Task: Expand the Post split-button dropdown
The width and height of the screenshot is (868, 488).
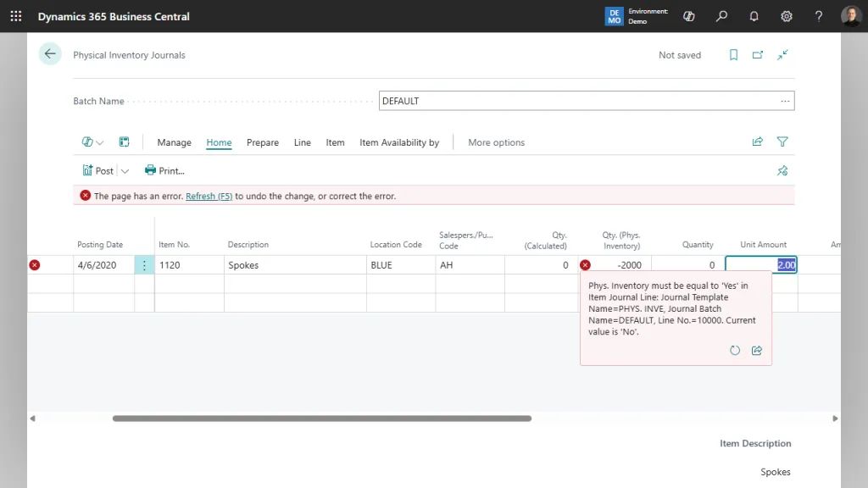Action: click(x=125, y=170)
